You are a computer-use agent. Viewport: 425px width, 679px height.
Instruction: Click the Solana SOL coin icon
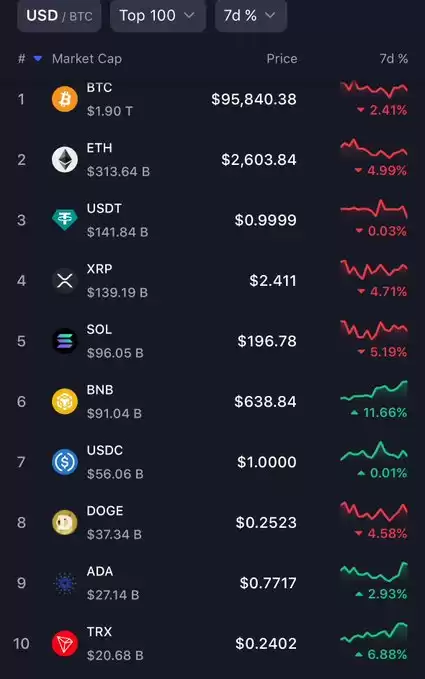coord(65,341)
